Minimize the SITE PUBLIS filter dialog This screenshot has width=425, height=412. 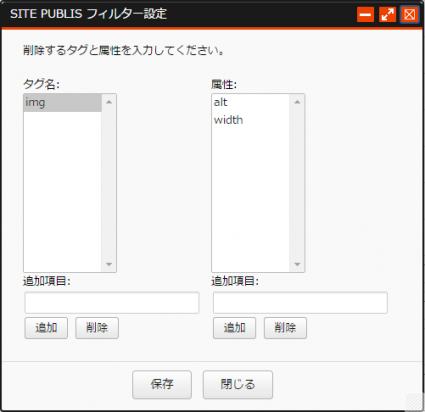click(365, 14)
